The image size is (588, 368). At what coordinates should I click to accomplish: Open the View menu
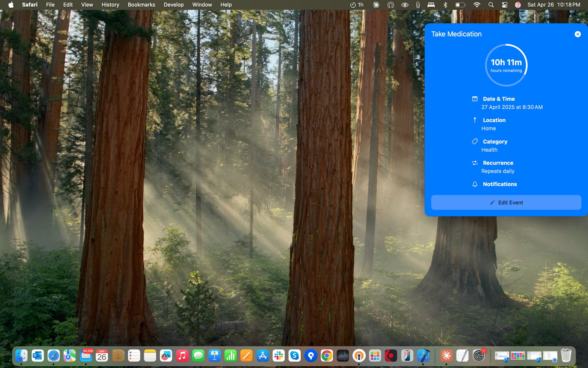coord(87,5)
